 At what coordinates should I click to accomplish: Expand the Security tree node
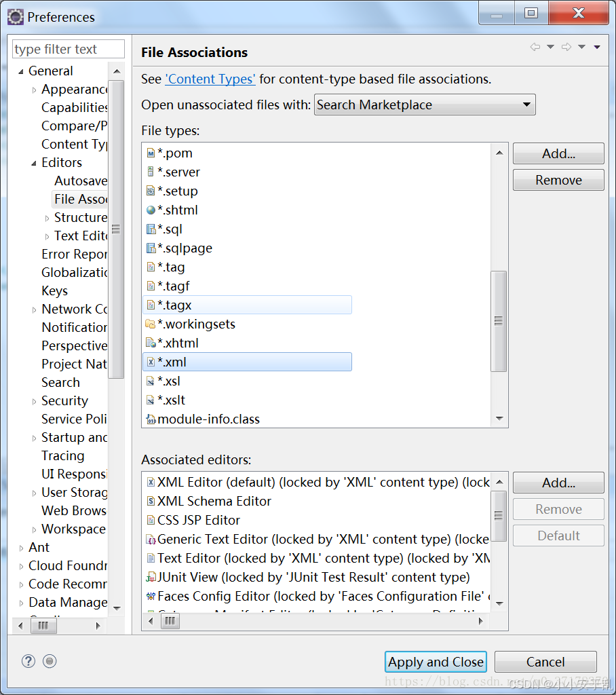(34, 401)
